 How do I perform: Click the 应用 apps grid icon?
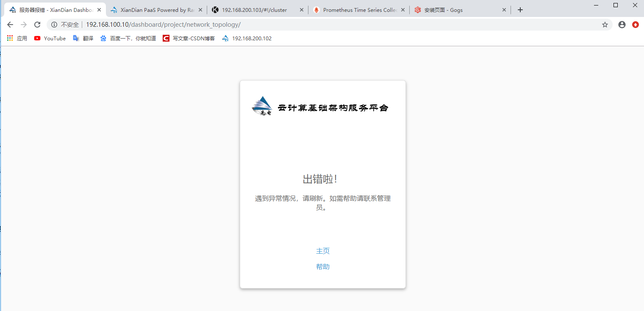click(x=10, y=38)
